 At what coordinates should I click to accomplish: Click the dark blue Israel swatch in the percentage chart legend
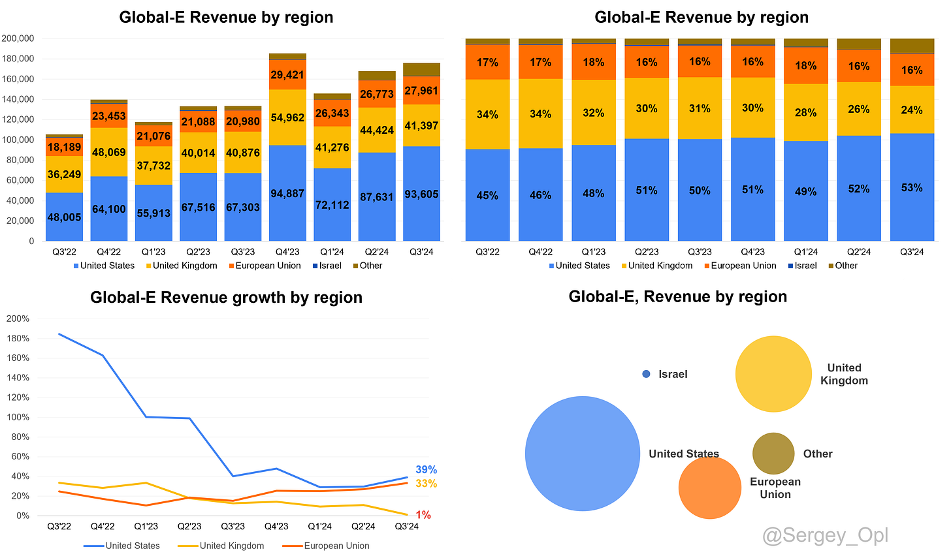(x=790, y=266)
